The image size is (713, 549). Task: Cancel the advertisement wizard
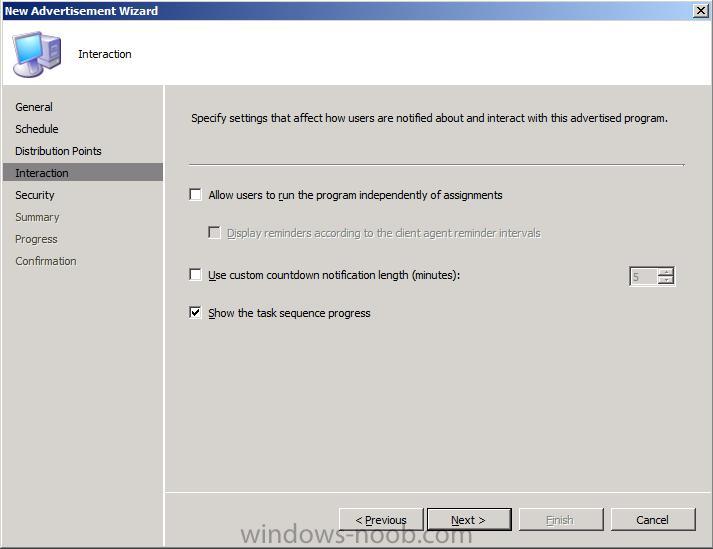pos(653,519)
